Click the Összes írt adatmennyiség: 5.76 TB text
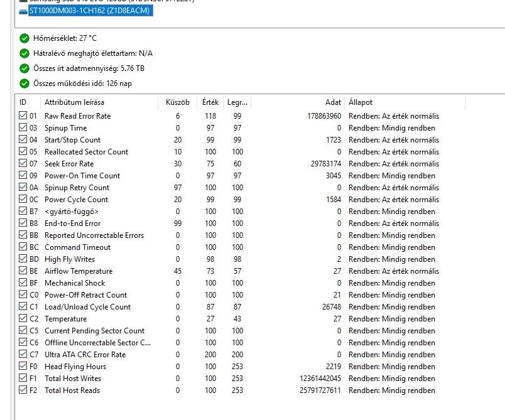This screenshot has height=420, width=505. point(89,68)
